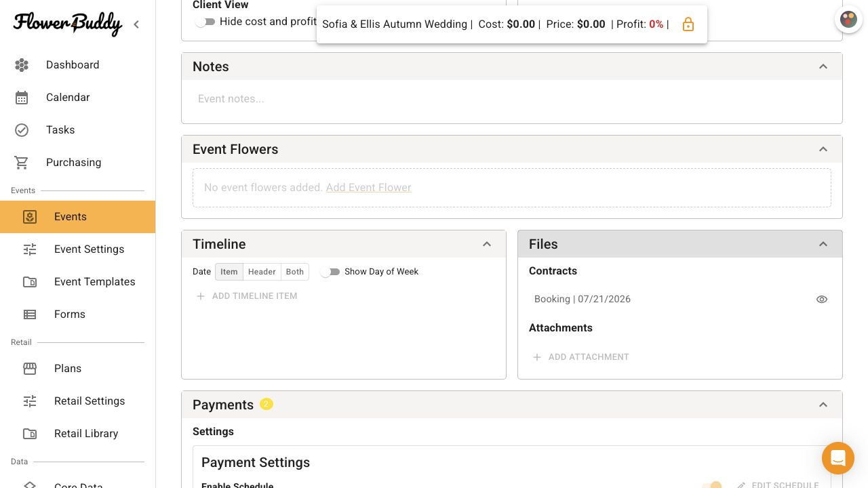The height and width of the screenshot is (488, 868).
Task: Collapse the Timeline section
Action: 487,244
